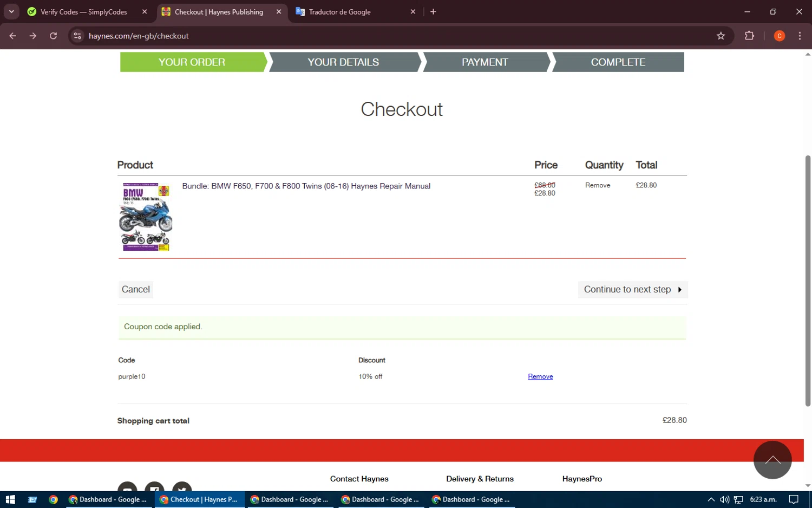The width and height of the screenshot is (812, 508).
Task: Bookmark this page with star icon
Action: click(721, 36)
